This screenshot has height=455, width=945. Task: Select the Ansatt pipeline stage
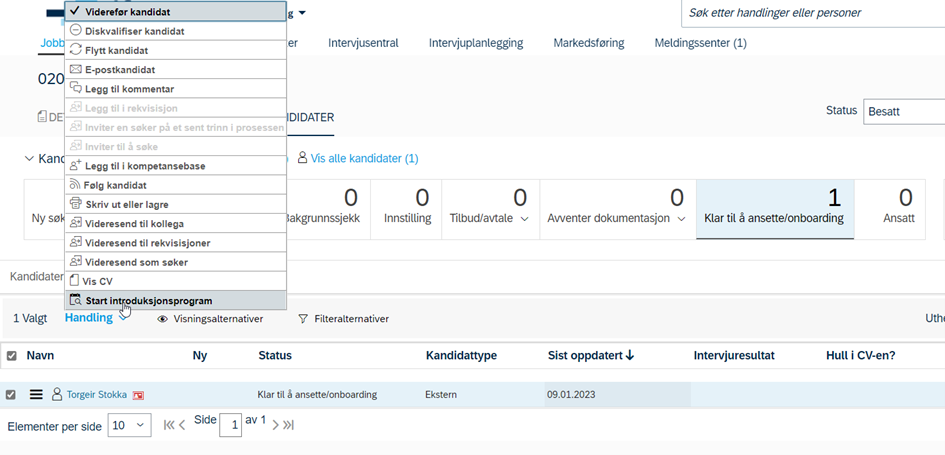(890, 209)
